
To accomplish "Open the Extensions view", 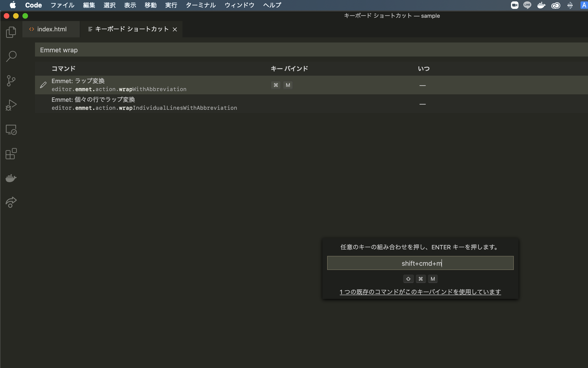I will [x=11, y=154].
